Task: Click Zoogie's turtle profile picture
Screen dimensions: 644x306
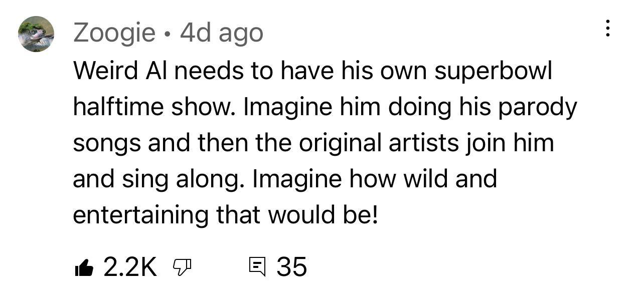Action: click(36, 32)
